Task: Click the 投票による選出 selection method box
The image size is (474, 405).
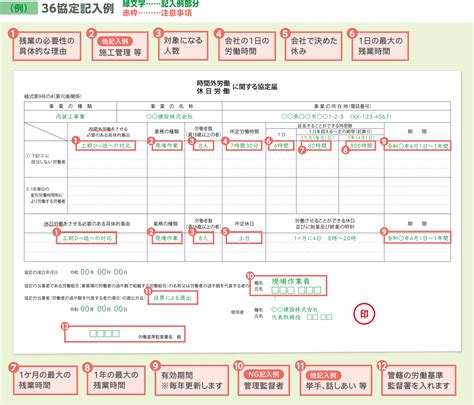Action: point(173,297)
